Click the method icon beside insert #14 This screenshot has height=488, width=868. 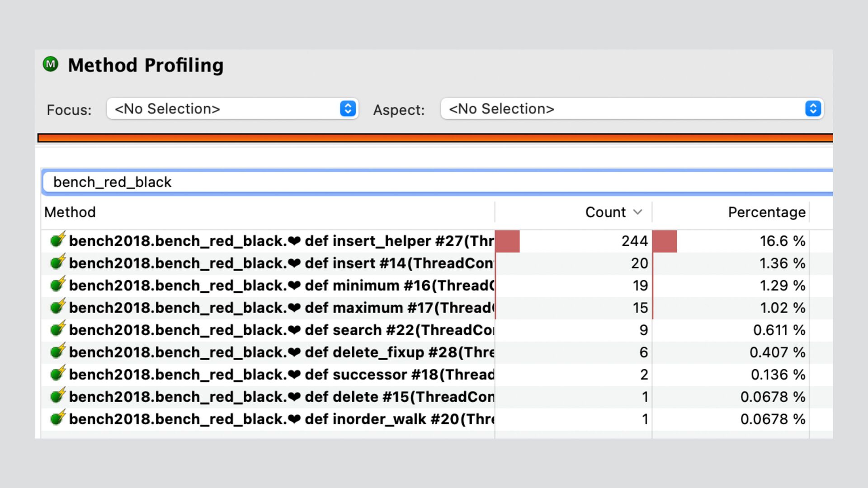pos(58,262)
